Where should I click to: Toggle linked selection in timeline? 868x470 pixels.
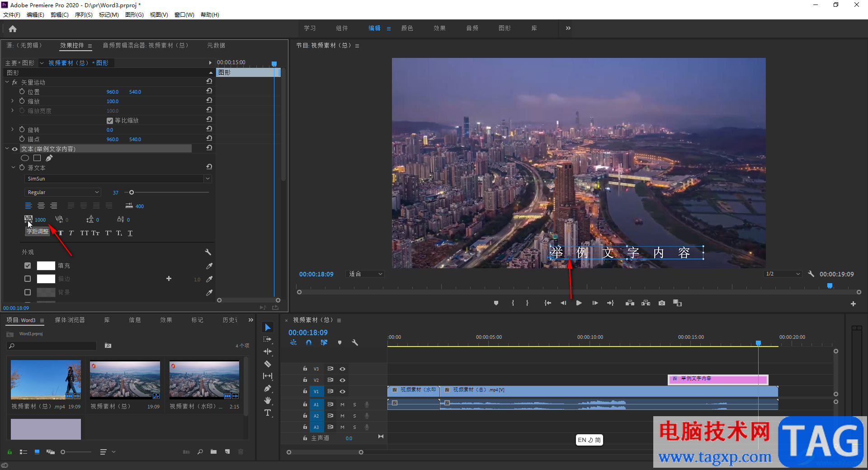click(x=324, y=343)
